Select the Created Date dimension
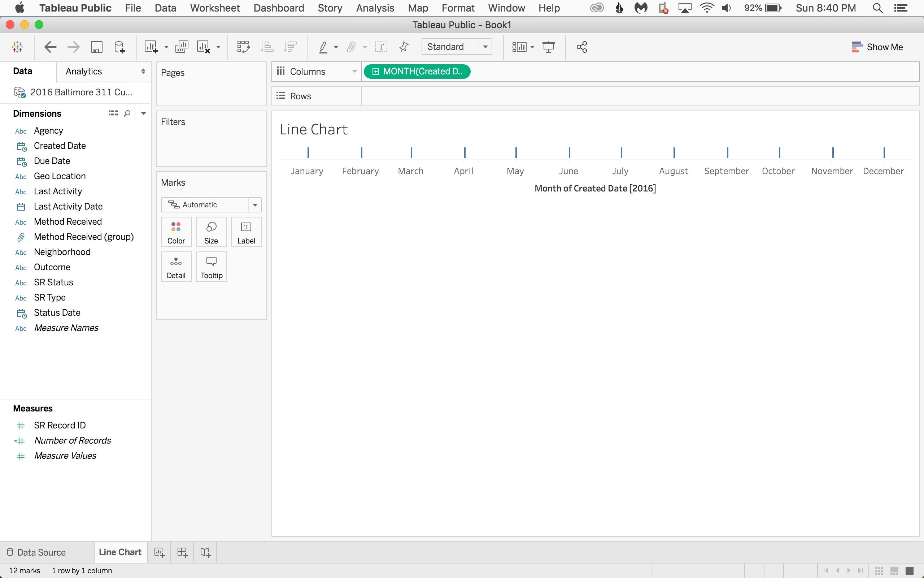The width and height of the screenshot is (924, 578). coord(60,146)
